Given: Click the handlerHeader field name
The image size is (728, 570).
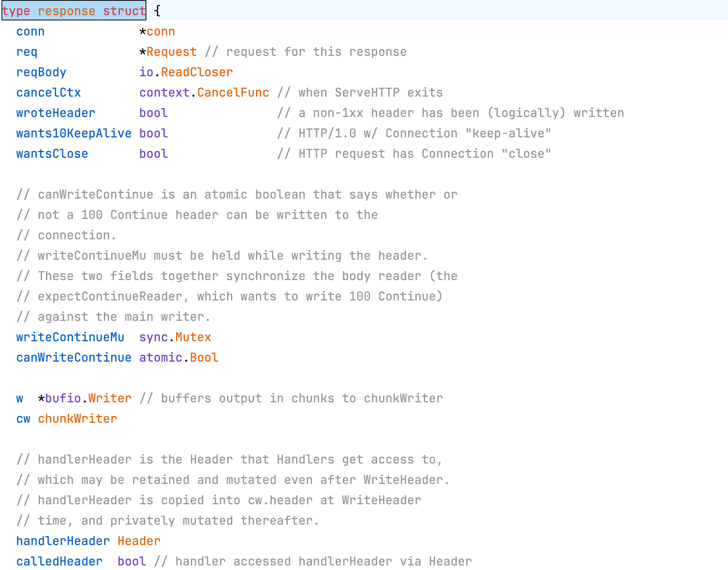Looking at the screenshot, I should pyautogui.click(x=63, y=541).
